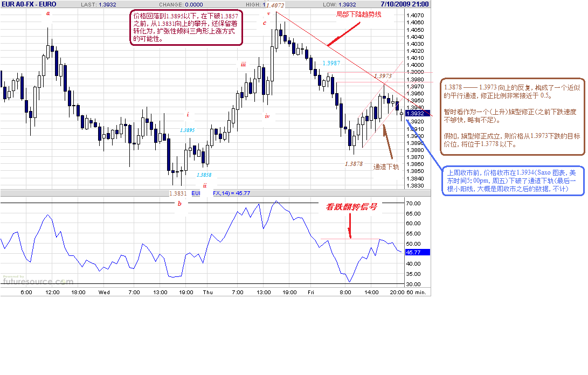The width and height of the screenshot is (588, 375).
Task: Click the 65.00 RSI axis label
Action: click(413, 214)
